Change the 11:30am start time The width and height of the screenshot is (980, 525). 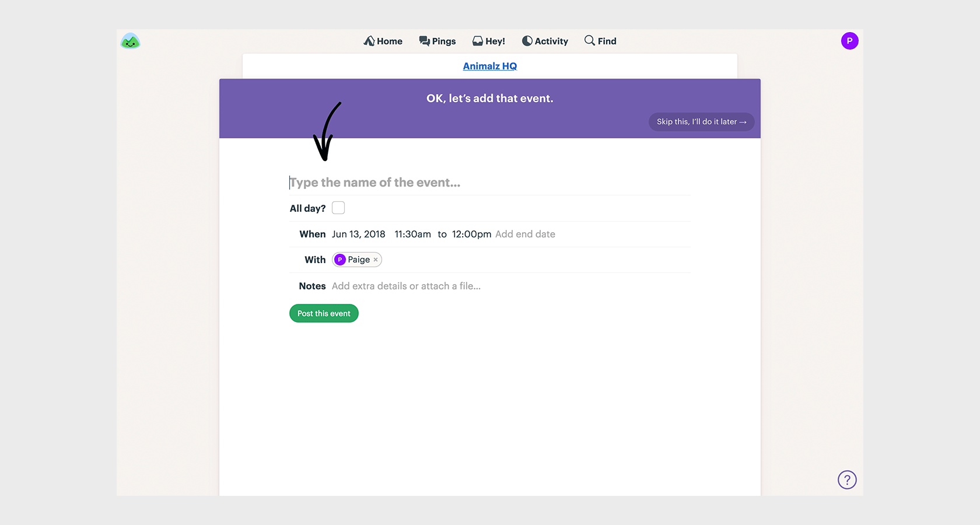[412, 234]
